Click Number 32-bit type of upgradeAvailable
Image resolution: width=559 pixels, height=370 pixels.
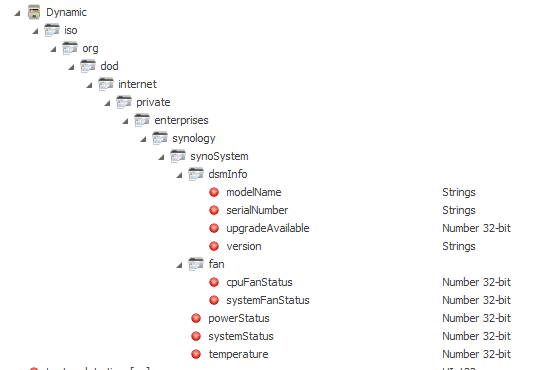click(477, 228)
